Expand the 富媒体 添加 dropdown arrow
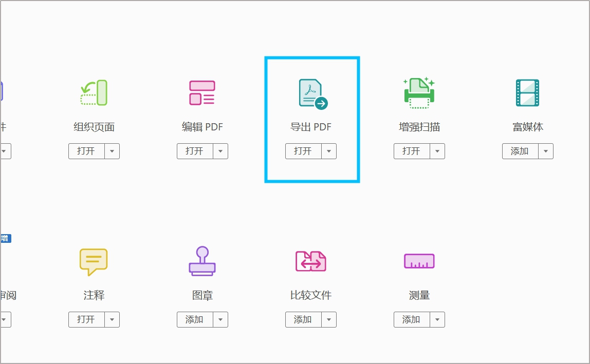 click(x=546, y=151)
